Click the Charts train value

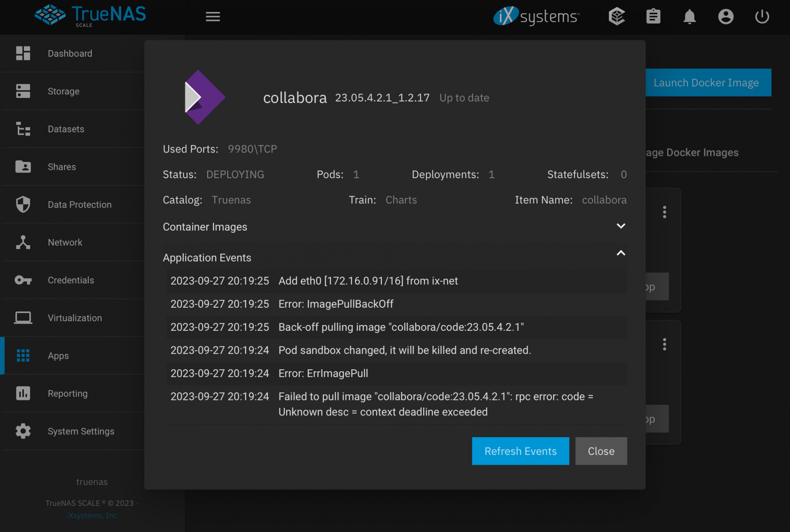[401, 200]
